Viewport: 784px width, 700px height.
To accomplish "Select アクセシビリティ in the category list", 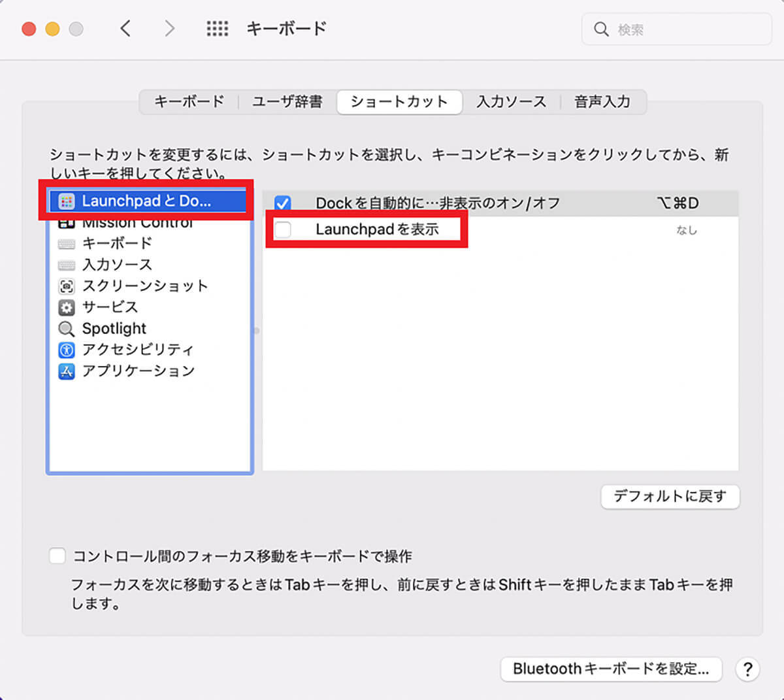I will tap(150, 350).
